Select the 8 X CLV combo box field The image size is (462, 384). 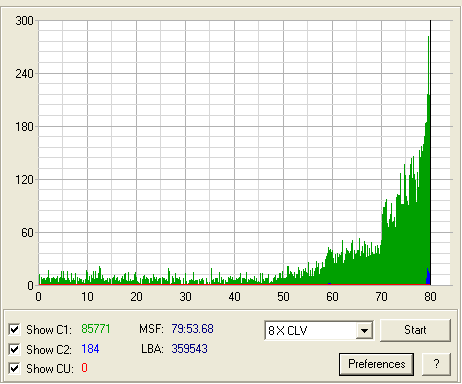319,330
